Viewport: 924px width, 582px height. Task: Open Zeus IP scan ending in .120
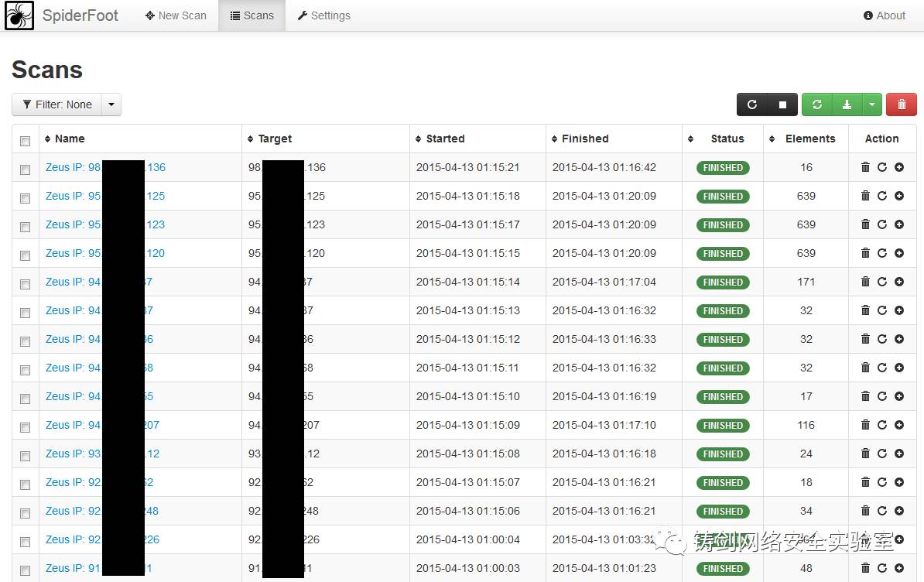tap(105, 253)
